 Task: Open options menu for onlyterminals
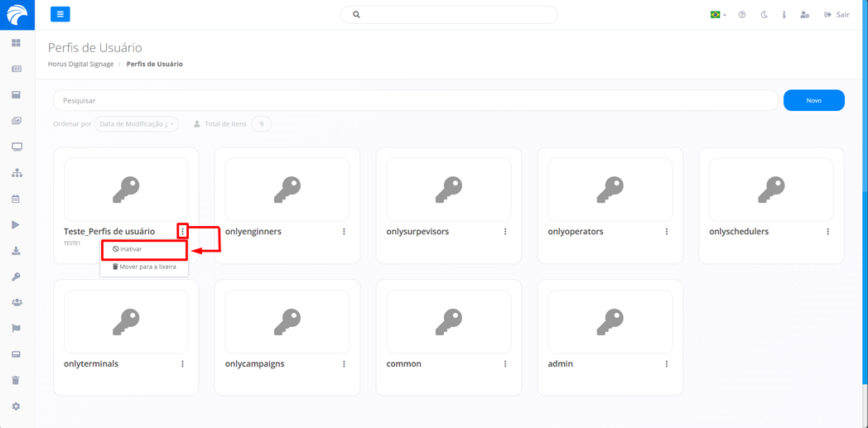(x=183, y=364)
